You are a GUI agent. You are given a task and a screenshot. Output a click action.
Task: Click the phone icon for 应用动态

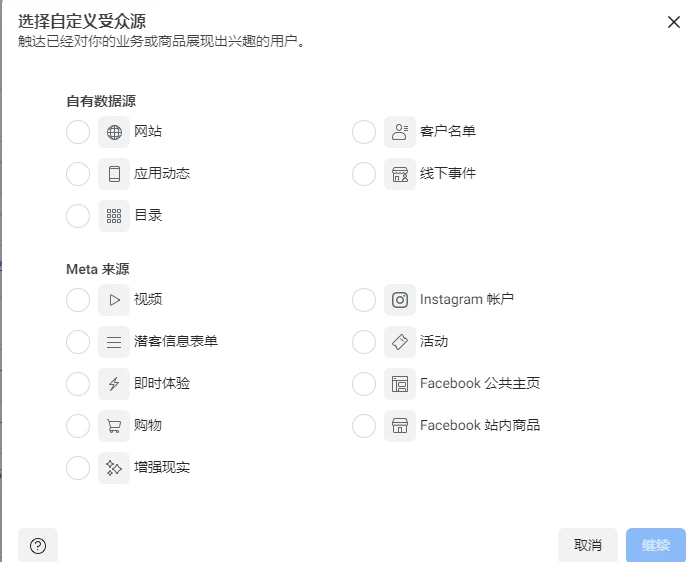point(114,174)
